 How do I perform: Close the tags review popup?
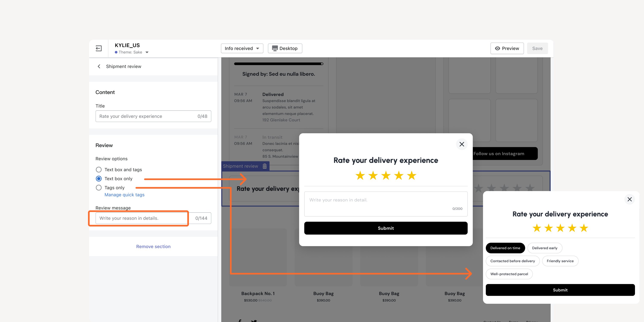[629, 199]
